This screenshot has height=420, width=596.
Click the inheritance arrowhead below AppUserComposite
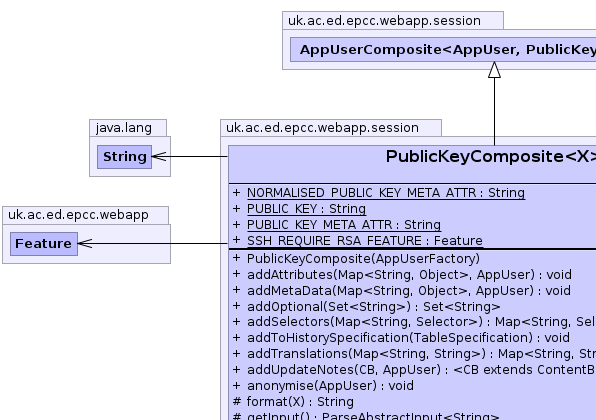494,70
